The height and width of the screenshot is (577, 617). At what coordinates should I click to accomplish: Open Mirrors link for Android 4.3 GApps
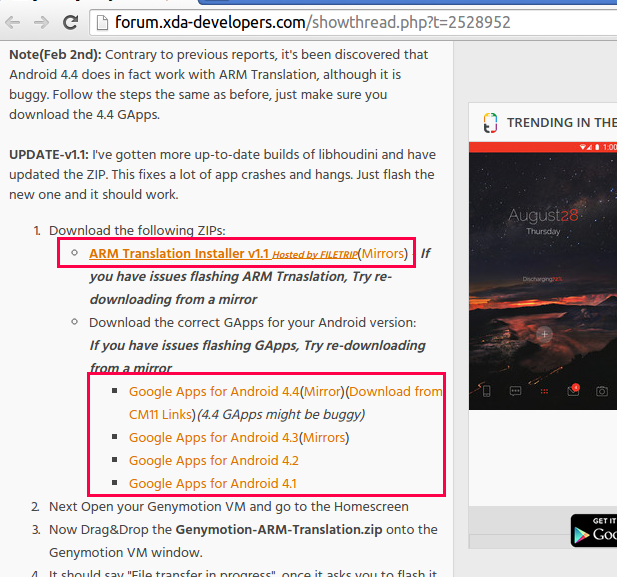324,438
